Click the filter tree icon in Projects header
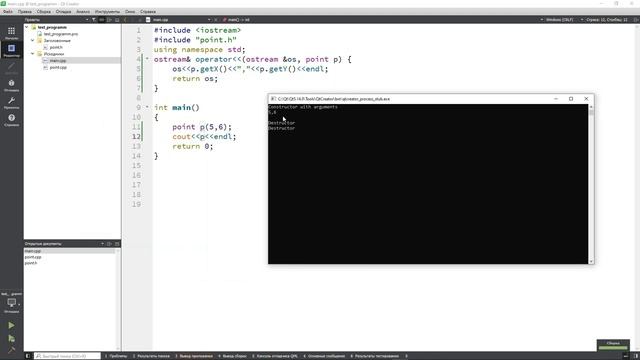Viewport: 640px width, 360px height. 94,20
